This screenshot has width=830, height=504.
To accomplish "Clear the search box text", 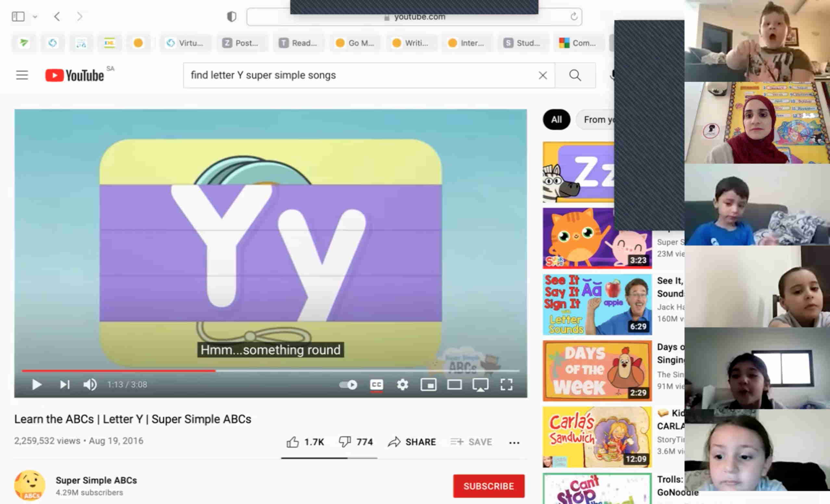I will click(543, 75).
